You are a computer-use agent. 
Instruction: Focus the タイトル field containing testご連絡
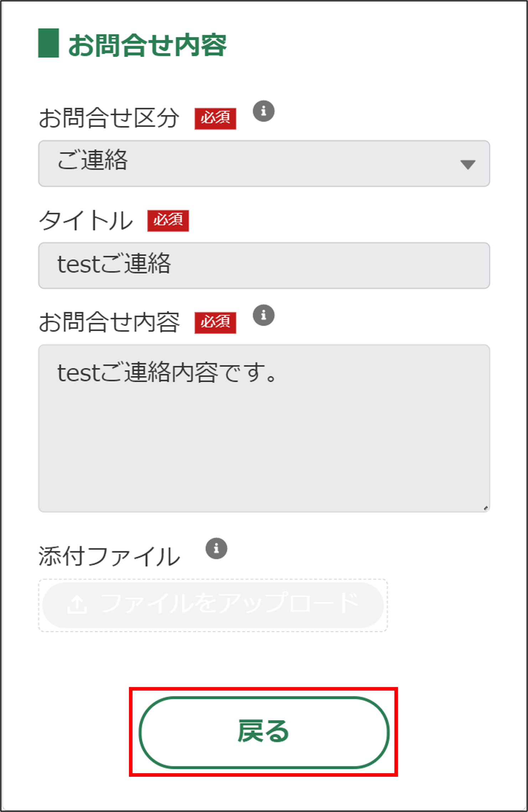pos(264,266)
